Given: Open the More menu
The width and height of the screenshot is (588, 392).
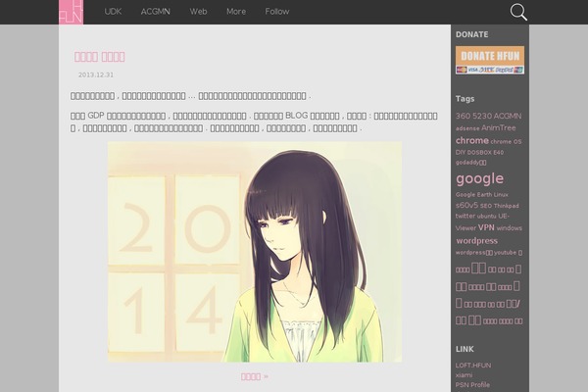Looking at the screenshot, I should pos(236,12).
